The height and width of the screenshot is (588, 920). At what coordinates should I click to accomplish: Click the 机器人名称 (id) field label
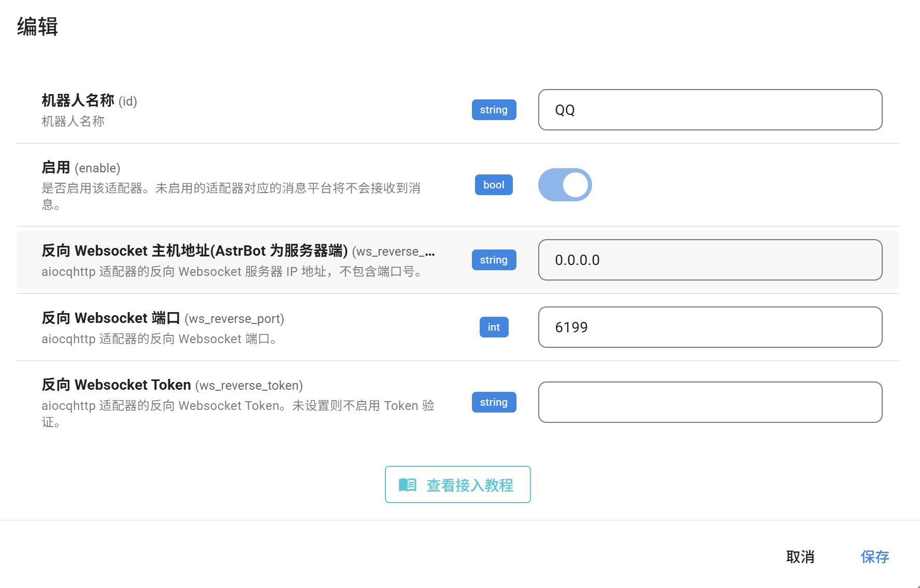coord(89,101)
